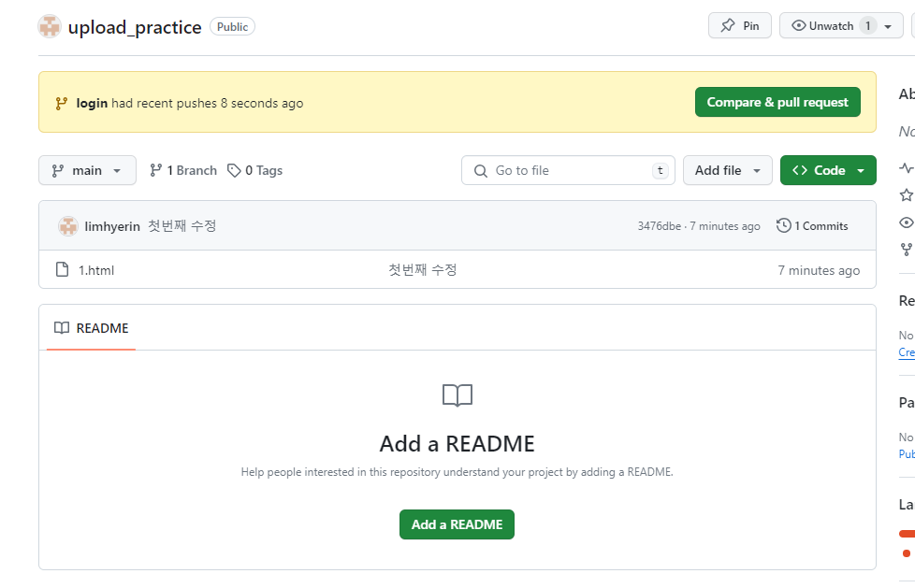
Task: Click the limhyerin avatar in commit row
Action: [x=68, y=226]
